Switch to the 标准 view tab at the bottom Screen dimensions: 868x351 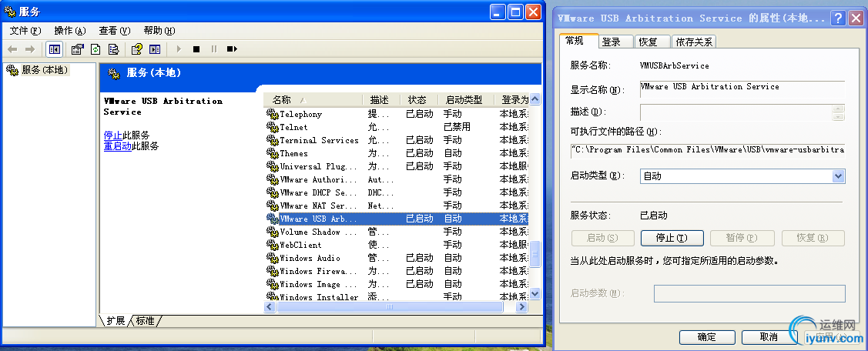point(145,320)
